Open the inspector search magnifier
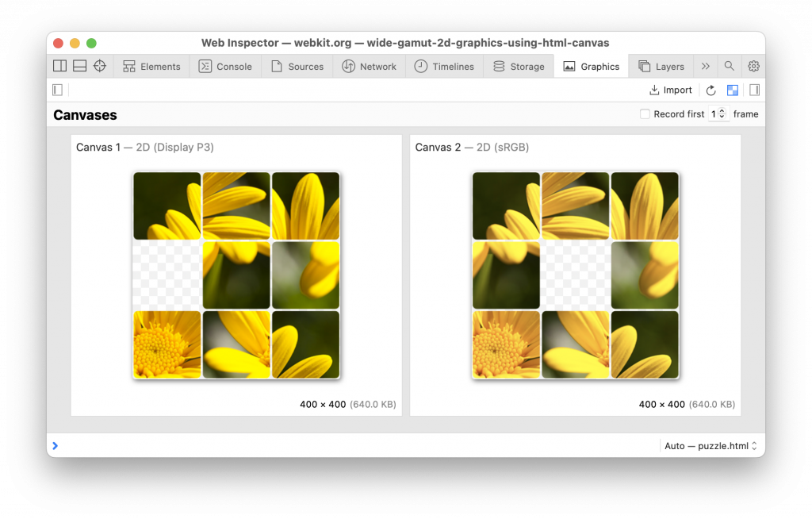 pyautogui.click(x=730, y=67)
